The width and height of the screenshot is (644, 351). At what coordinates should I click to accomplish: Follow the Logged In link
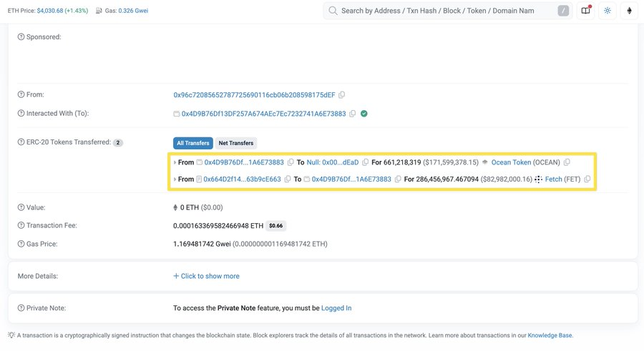tap(336, 308)
